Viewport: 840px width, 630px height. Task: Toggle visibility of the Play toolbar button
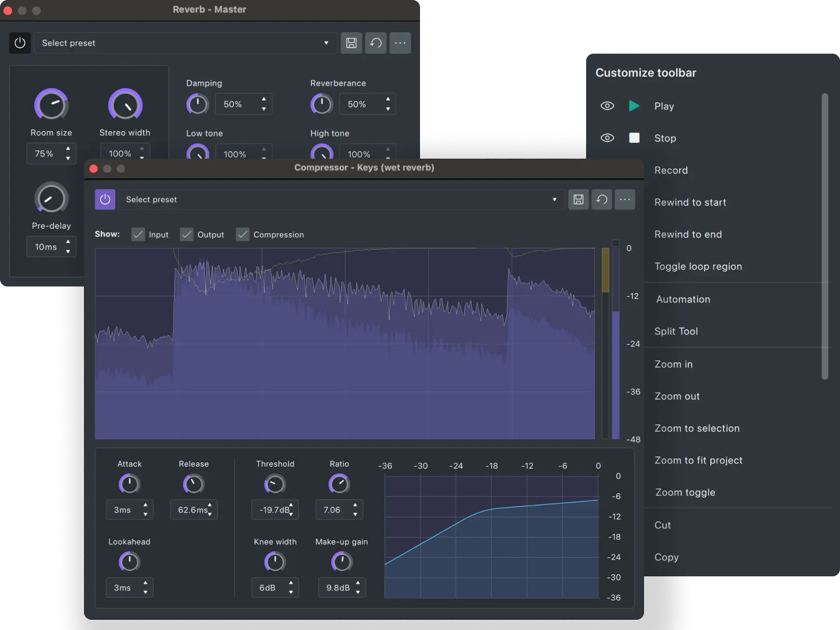(x=607, y=106)
